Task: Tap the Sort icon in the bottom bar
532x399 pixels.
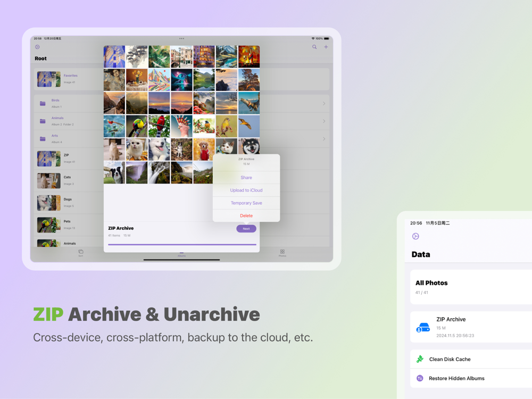Action: (81, 253)
